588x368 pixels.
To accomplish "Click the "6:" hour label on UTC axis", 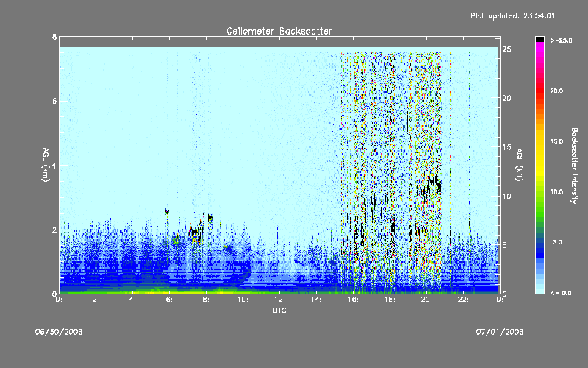I will (170, 300).
